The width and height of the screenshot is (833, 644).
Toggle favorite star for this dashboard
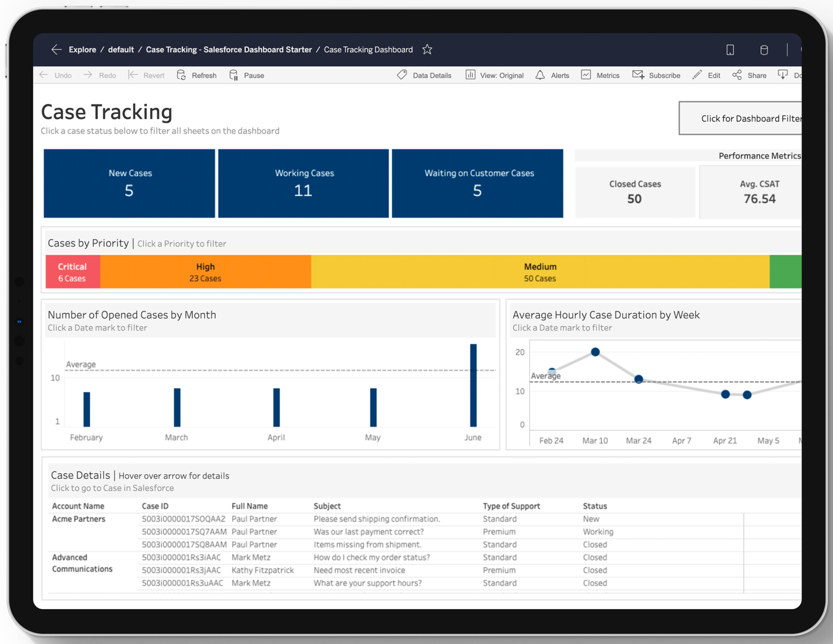[427, 49]
